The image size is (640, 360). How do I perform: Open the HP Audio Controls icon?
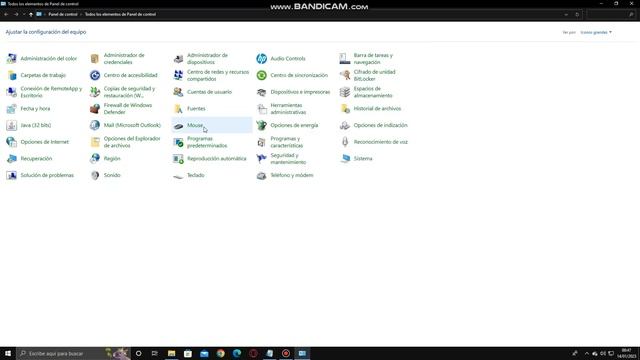pos(261,58)
